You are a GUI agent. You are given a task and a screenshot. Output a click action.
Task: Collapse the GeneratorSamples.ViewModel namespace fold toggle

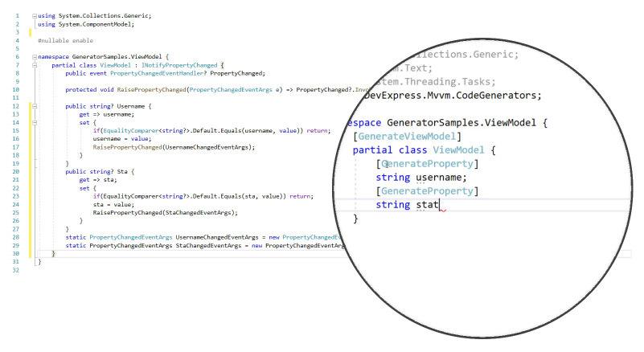point(35,57)
